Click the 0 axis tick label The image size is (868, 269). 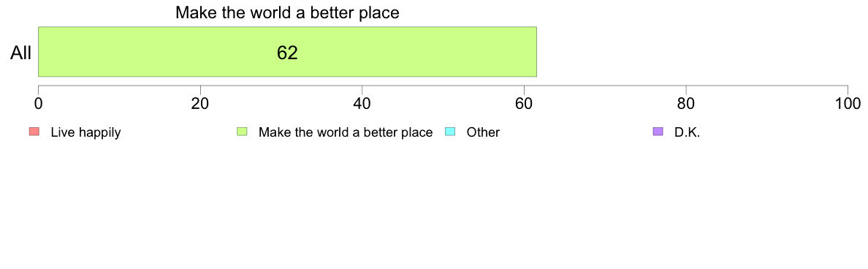coord(38,103)
